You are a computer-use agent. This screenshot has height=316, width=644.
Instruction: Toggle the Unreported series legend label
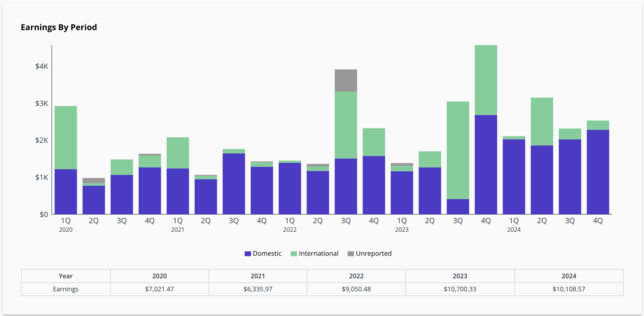(x=373, y=254)
